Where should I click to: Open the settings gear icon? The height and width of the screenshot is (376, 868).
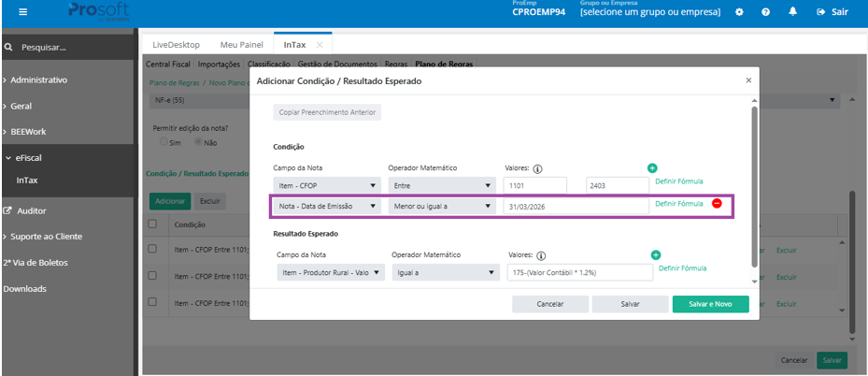point(739,11)
